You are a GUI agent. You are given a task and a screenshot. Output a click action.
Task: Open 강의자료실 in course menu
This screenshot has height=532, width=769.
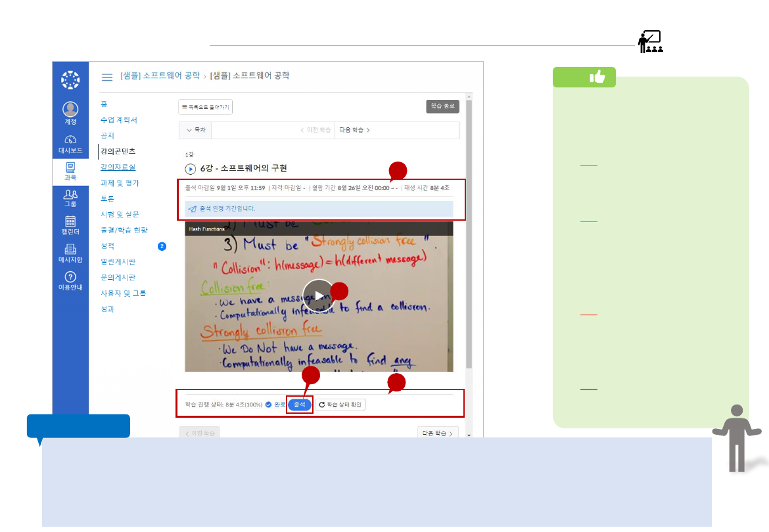118,167
